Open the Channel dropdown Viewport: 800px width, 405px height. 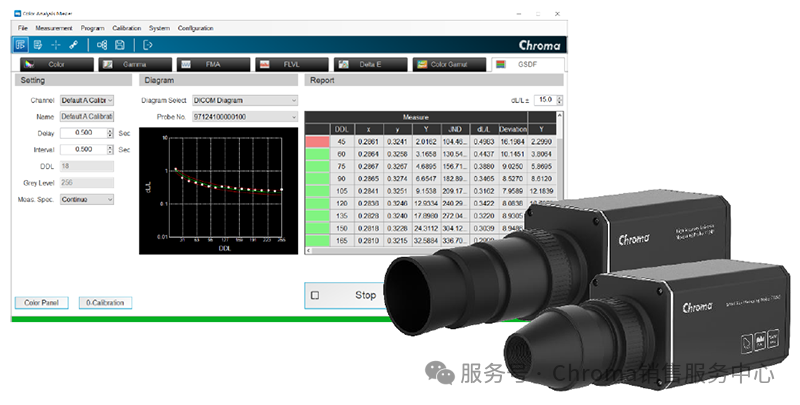click(x=87, y=100)
